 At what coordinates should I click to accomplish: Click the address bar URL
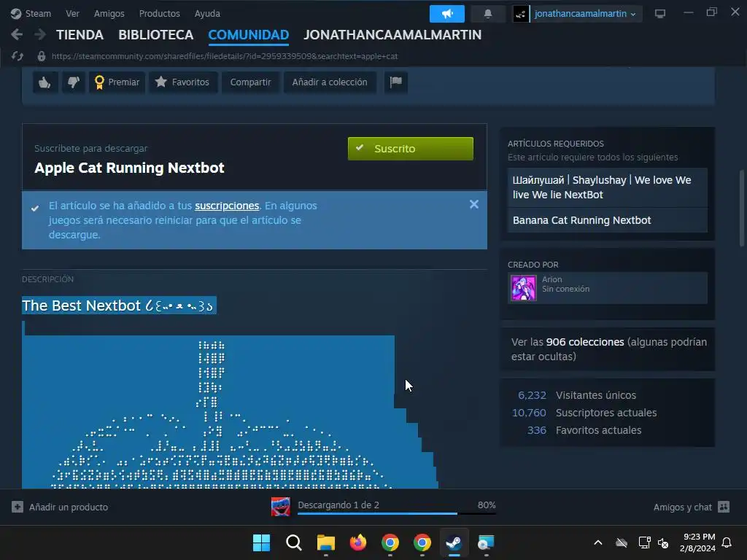225,56
